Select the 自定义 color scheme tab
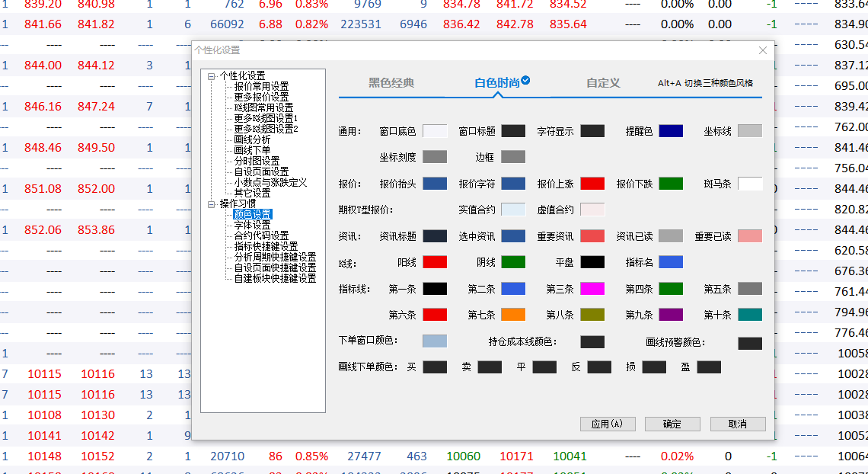This screenshot has height=474, width=868. [602, 83]
